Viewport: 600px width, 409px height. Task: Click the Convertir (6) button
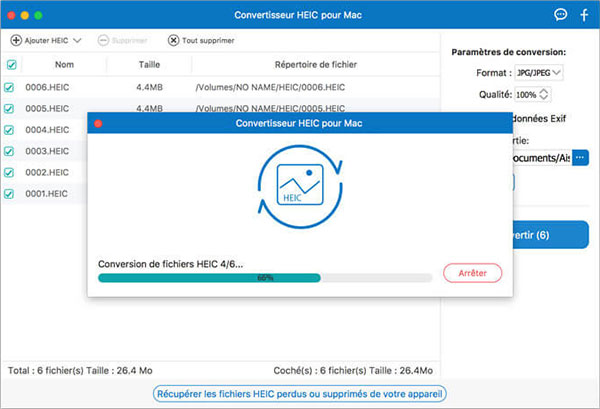550,235
